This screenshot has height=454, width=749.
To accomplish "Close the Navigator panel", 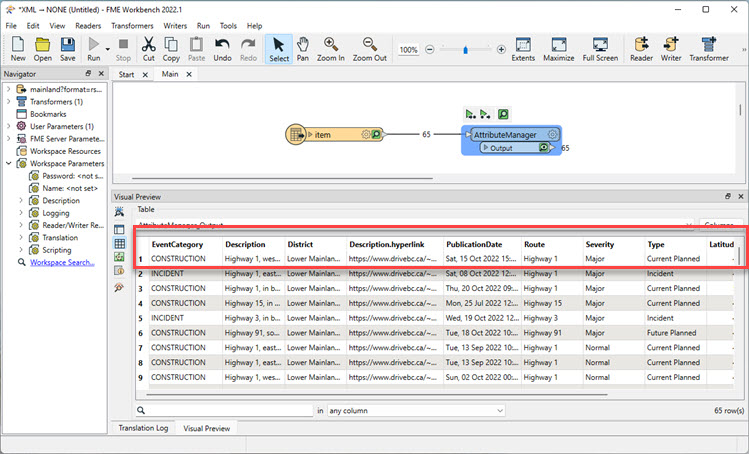I will (x=101, y=74).
